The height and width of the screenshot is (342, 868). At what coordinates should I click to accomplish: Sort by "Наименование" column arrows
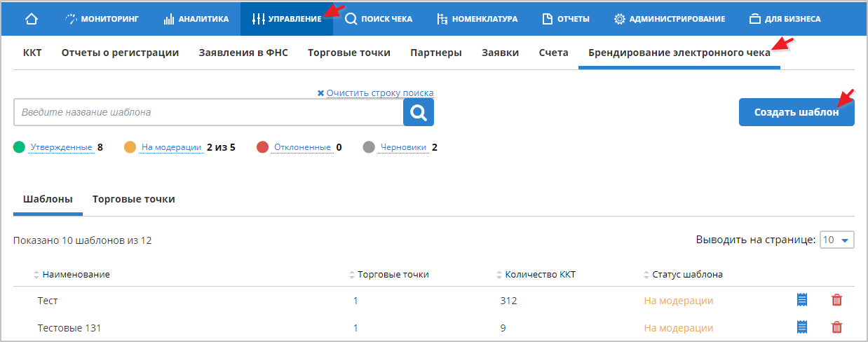(37, 275)
